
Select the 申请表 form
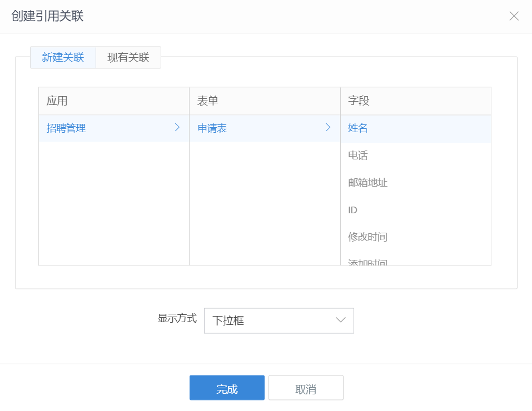tap(212, 128)
